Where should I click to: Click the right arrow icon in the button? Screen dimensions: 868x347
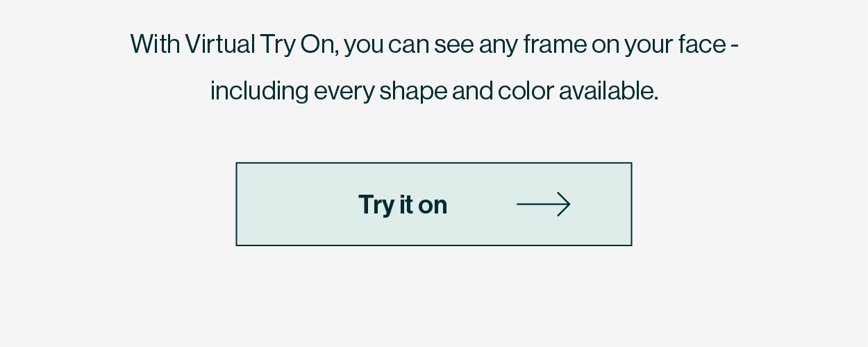point(544,204)
